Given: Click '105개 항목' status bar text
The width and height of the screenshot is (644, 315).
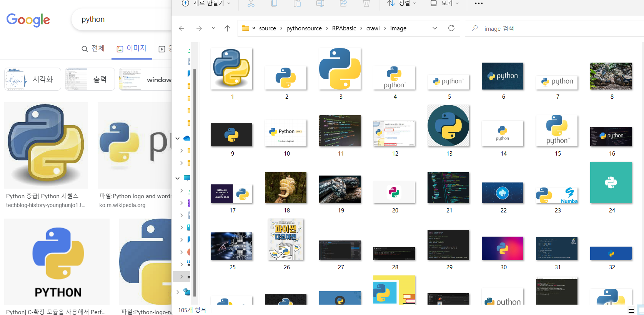Looking at the screenshot, I should (192, 310).
